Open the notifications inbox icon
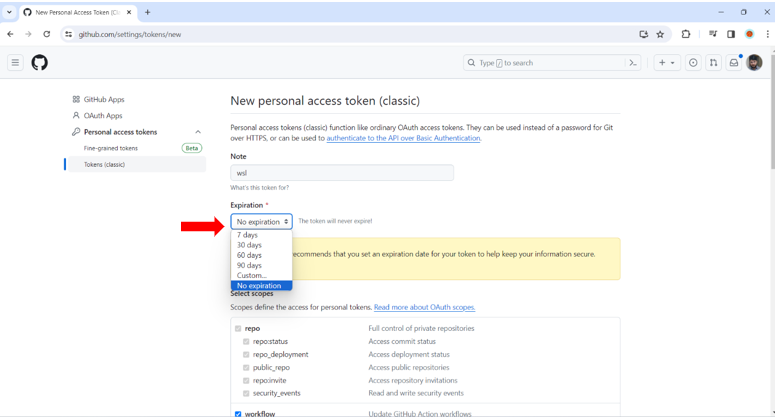Viewport: 775px width, 417px height. pos(734,63)
